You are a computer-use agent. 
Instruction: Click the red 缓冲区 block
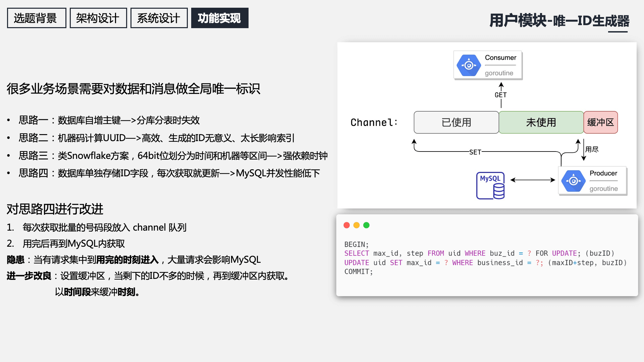(600, 122)
